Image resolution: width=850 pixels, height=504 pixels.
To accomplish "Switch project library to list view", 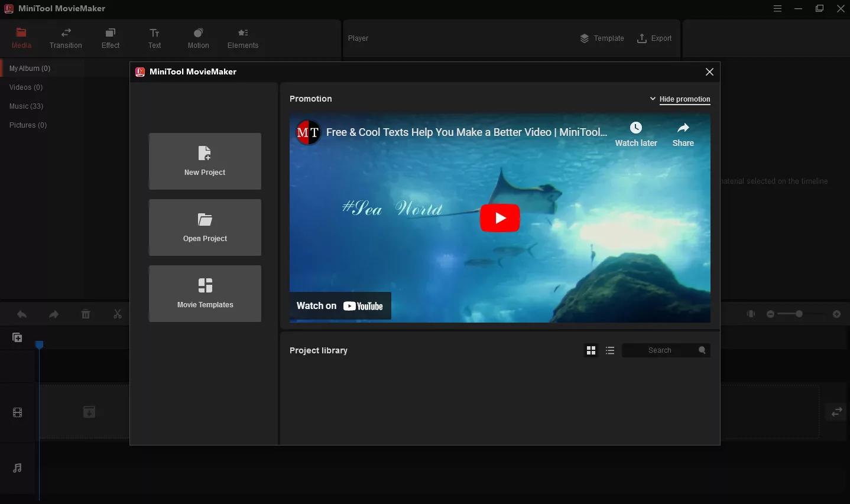I will pos(610,350).
